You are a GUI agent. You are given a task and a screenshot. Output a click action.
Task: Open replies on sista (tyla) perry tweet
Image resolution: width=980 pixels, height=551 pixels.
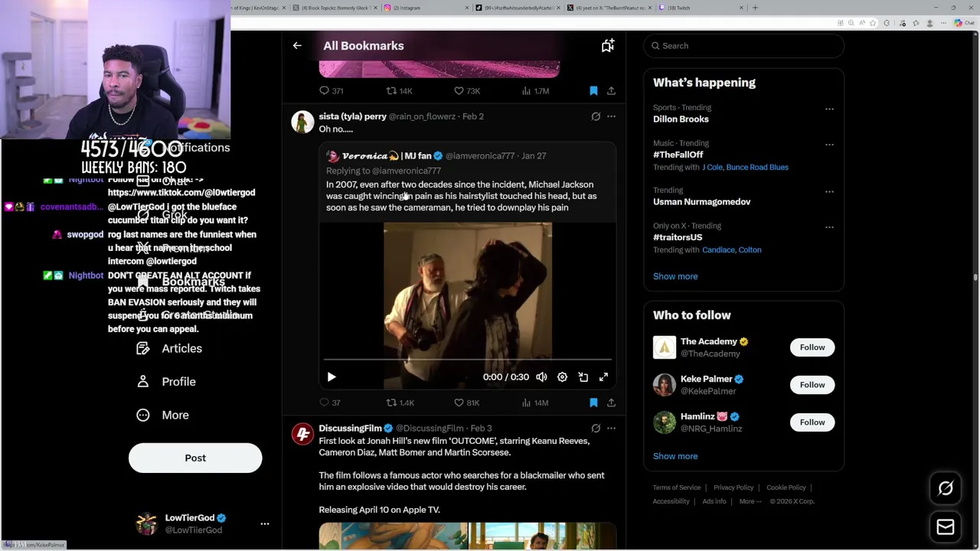point(330,403)
